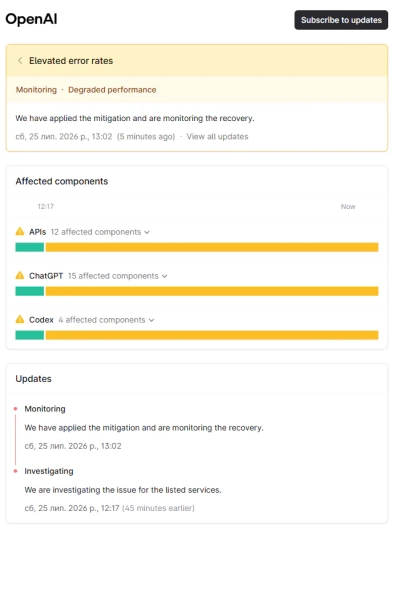Click the APIs warning triangle icon

click(x=20, y=231)
